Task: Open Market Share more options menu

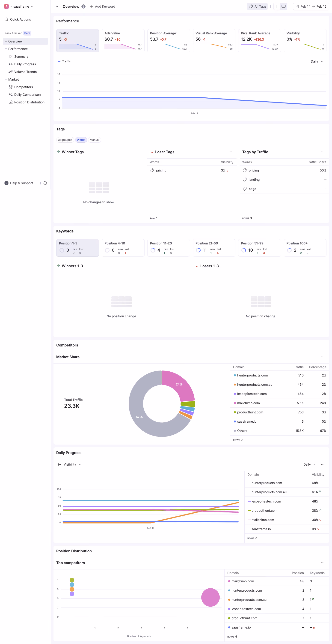Action: pyautogui.click(x=323, y=357)
